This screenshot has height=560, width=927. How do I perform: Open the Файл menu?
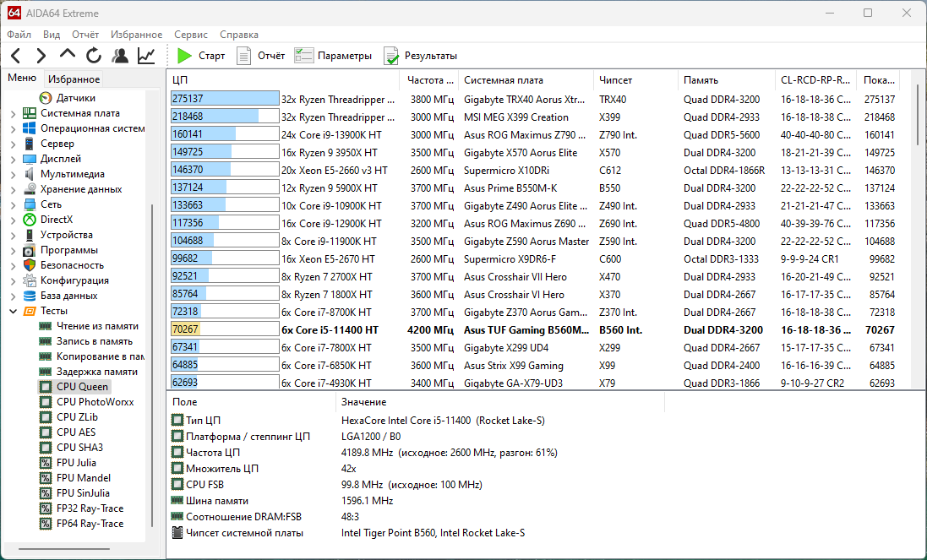coord(19,35)
